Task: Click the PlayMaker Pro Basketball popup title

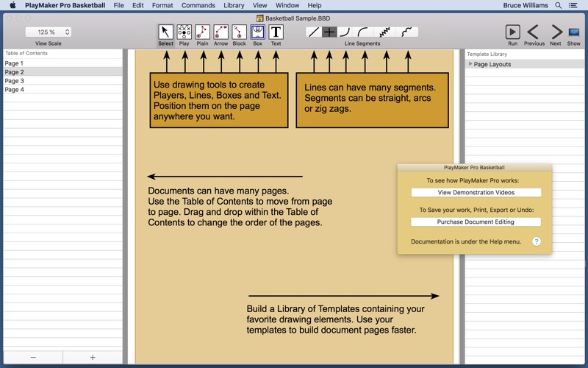Action: click(474, 168)
